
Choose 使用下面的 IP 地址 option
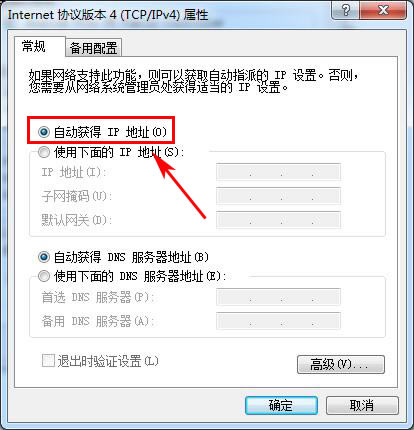pos(44,152)
